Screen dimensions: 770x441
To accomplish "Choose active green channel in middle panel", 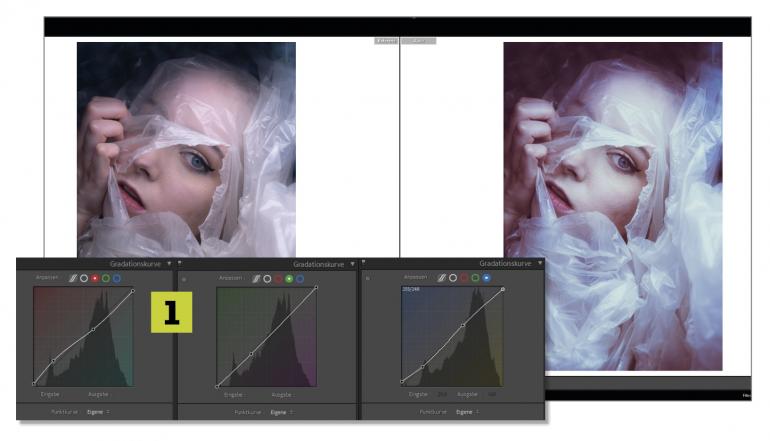I will (x=289, y=279).
